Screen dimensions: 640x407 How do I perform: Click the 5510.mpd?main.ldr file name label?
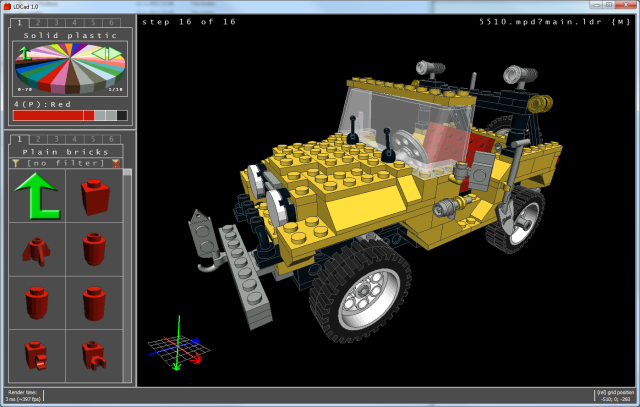pyautogui.click(x=560, y=21)
